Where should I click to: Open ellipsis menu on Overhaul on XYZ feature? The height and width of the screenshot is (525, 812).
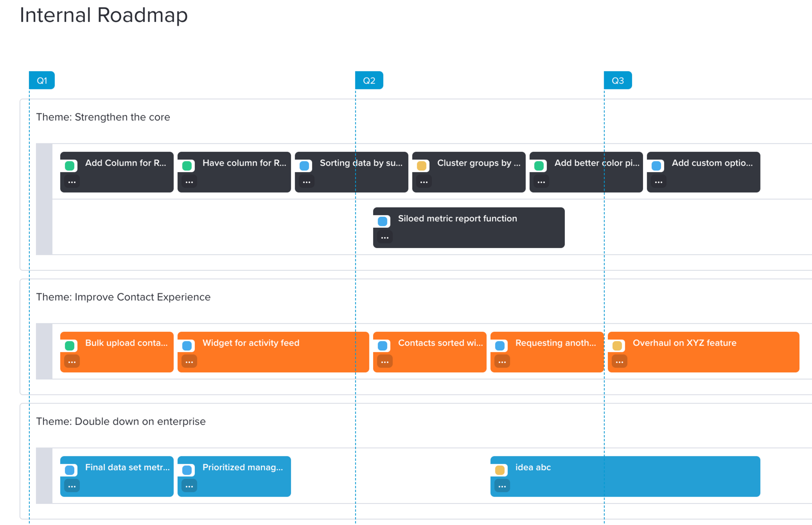coord(620,362)
